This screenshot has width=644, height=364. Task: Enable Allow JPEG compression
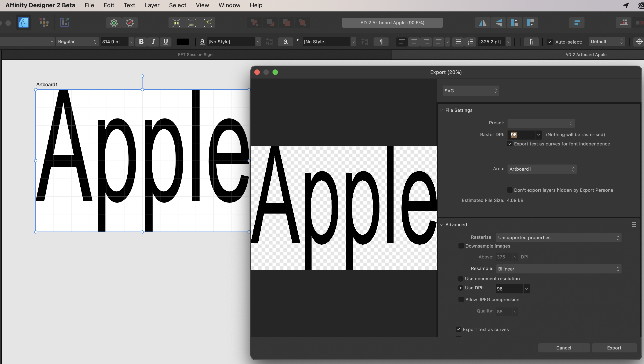pos(461,299)
